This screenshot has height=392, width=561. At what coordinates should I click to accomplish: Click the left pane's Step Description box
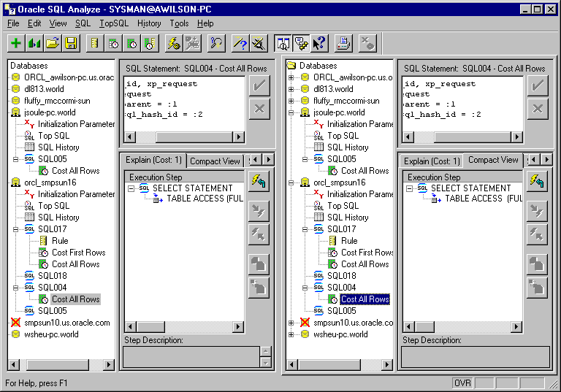coord(190,357)
